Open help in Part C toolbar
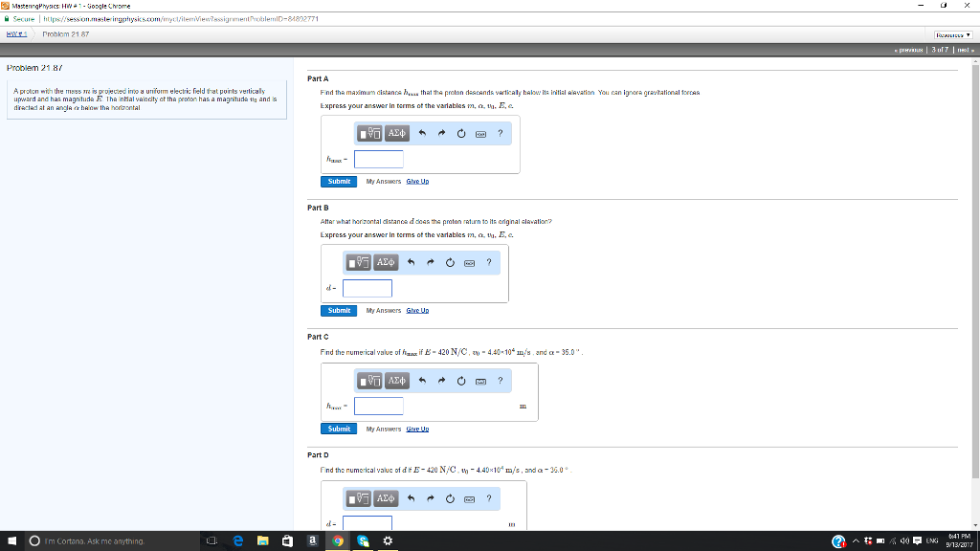Screen dimensions: 980x551 point(500,381)
